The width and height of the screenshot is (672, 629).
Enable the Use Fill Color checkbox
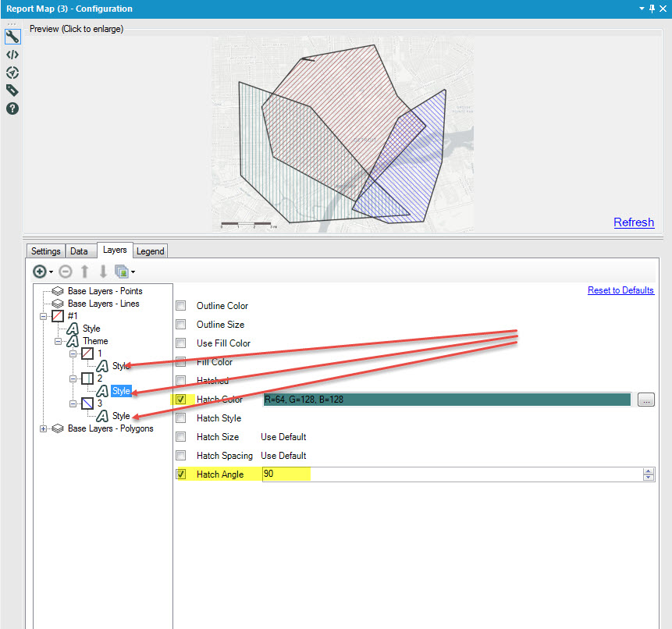click(x=180, y=343)
